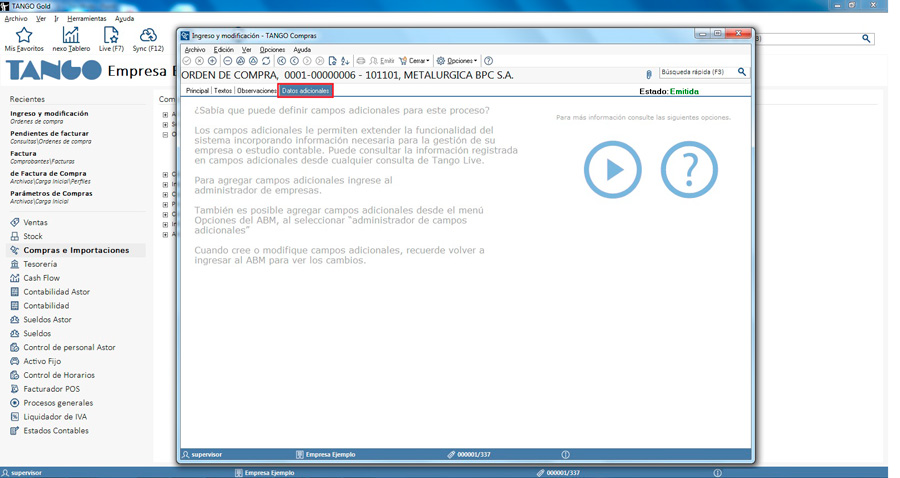Open recent de Factura de Compra link
Image resolution: width=900 pixels, height=478 pixels.
point(50,177)
